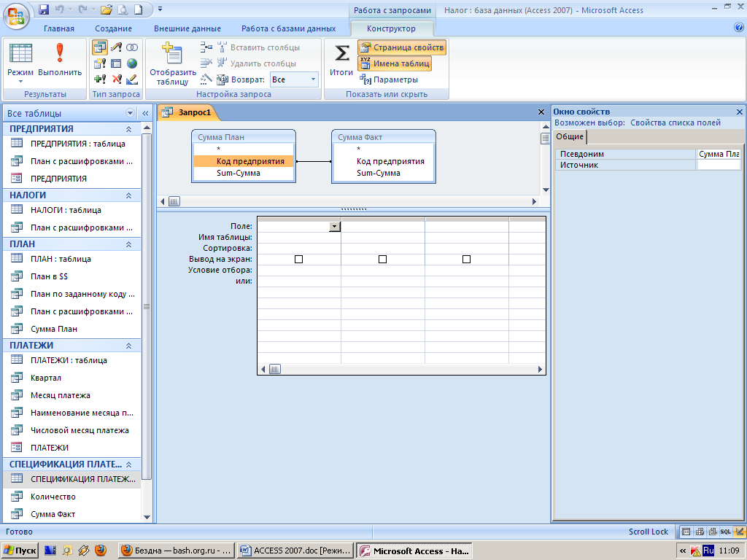Save via Quick Access floppy icon
Screen dimensions: 747x560
pyautogui.click(x=43, y=9)
